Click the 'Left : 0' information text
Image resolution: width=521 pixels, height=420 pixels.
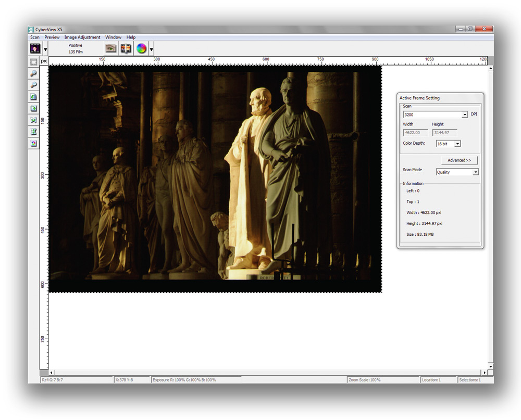coord(413,190)
